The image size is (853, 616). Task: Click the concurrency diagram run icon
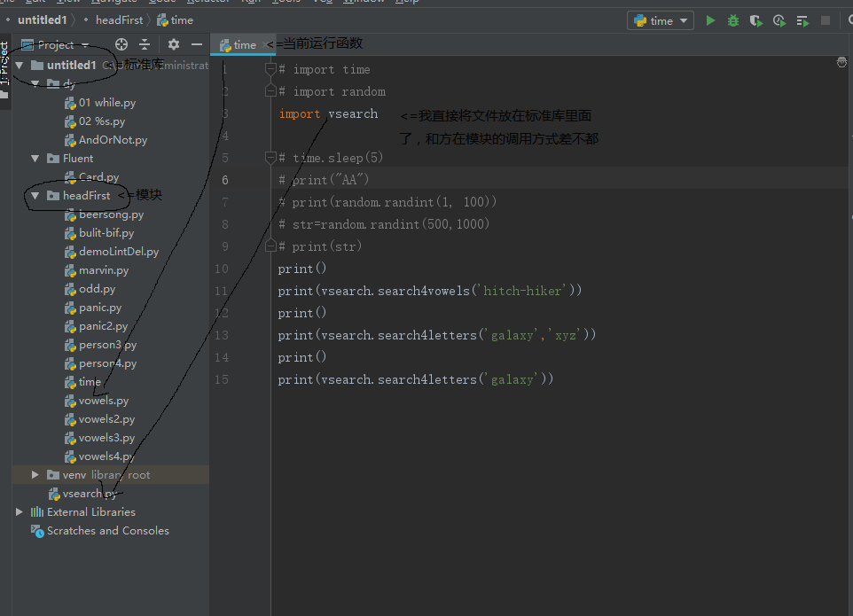pos(802,20)
